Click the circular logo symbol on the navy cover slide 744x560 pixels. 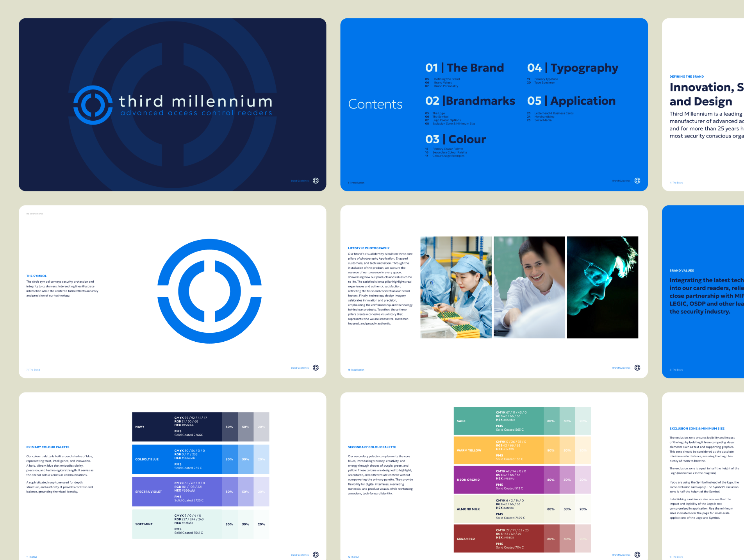click(93, 105)
